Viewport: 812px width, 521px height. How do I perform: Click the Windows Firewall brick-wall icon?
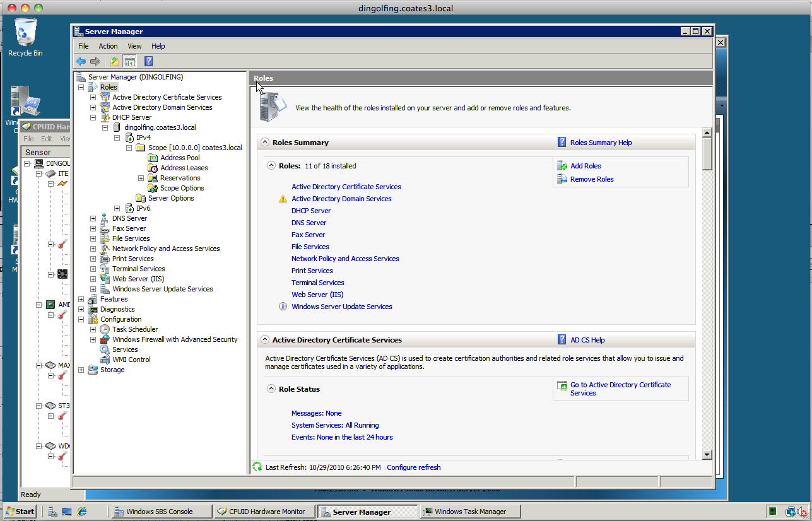tap(105, 339)
